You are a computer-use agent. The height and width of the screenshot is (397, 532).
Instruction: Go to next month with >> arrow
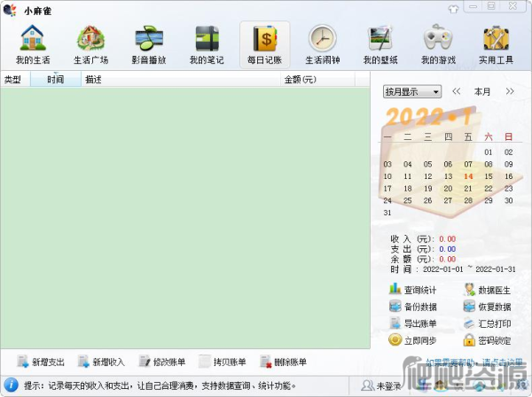coord(510,91)
